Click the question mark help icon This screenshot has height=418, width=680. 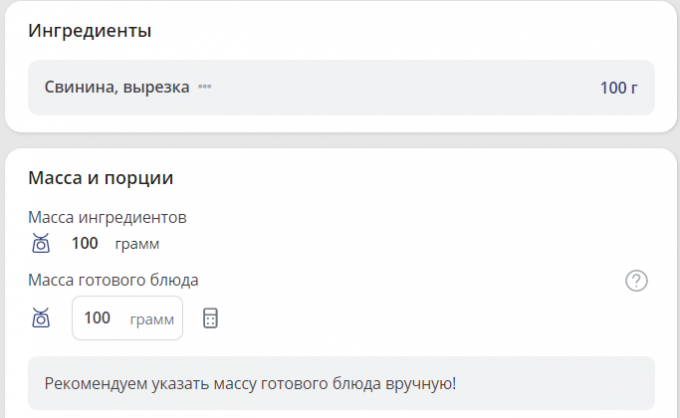(x=636, y=281)
